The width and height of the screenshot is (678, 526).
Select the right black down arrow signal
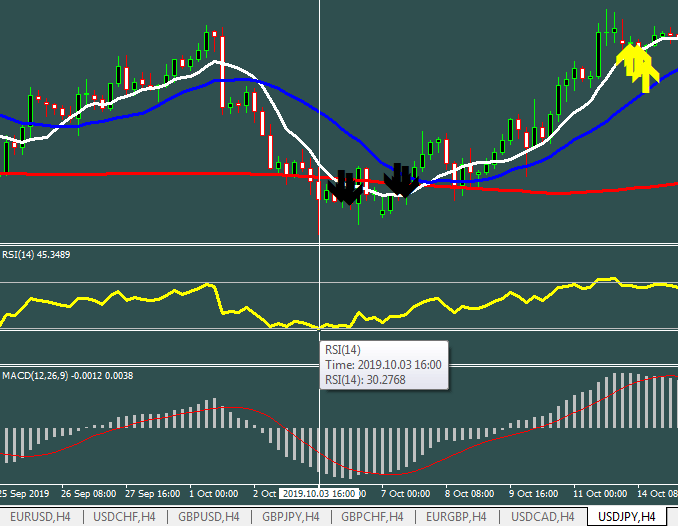[x=400, y=180]
